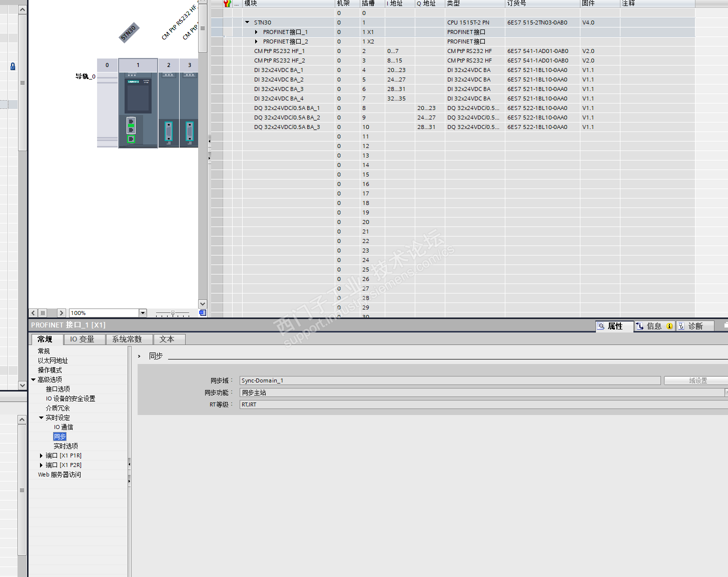Image resolution: width=728 pixels, height=577 pixels.
Task: Collapse the 高级选项 tree node
Action: point(34,379)
